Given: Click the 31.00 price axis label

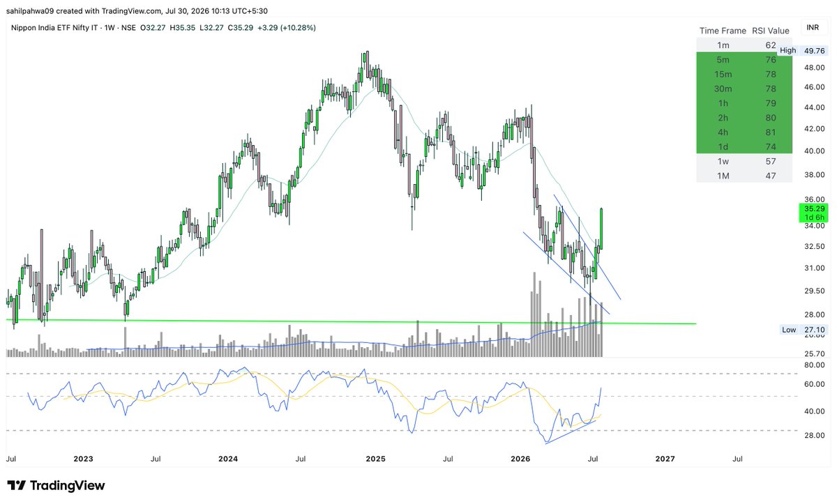Looking at the screenshot, I should [x=815, y=268].
